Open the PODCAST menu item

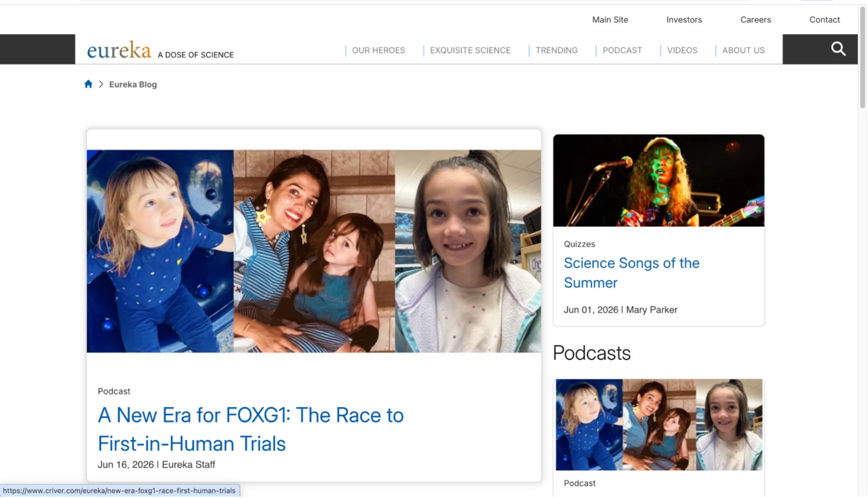623,50
